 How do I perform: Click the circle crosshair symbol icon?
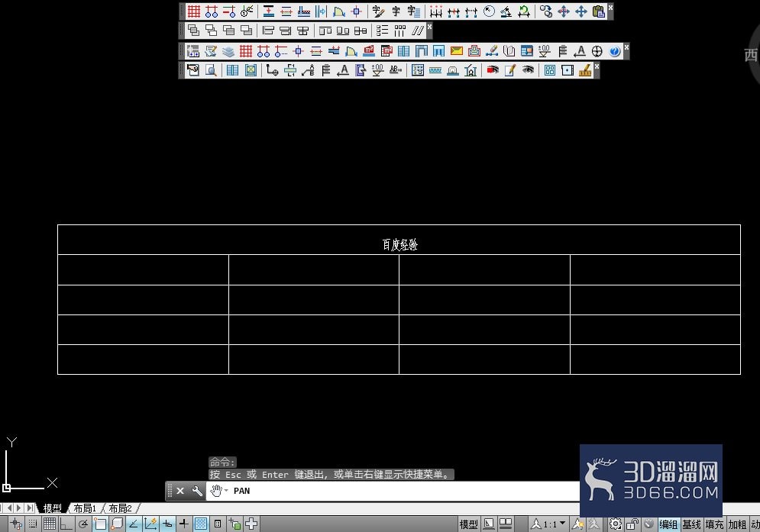click(597, 51)
